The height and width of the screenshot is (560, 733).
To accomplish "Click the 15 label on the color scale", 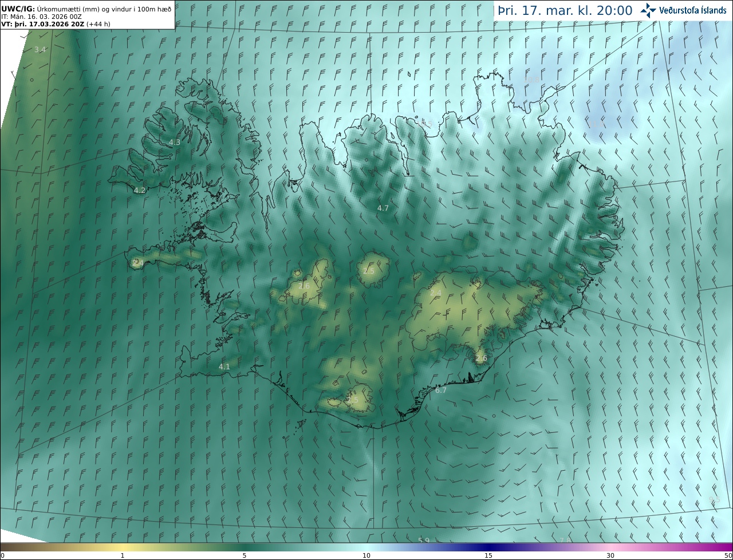I will click(x=488, y=555).
